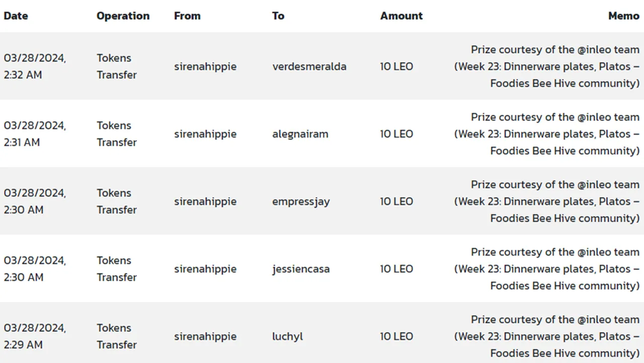Open recipient luchyl's account
The width and height of the screenshot is (644, 363).
click(288, 336)
